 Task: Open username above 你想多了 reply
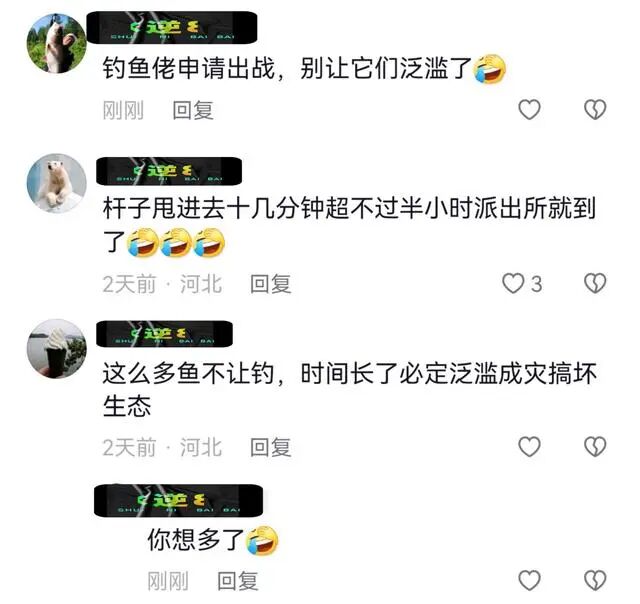click(178, 501)
